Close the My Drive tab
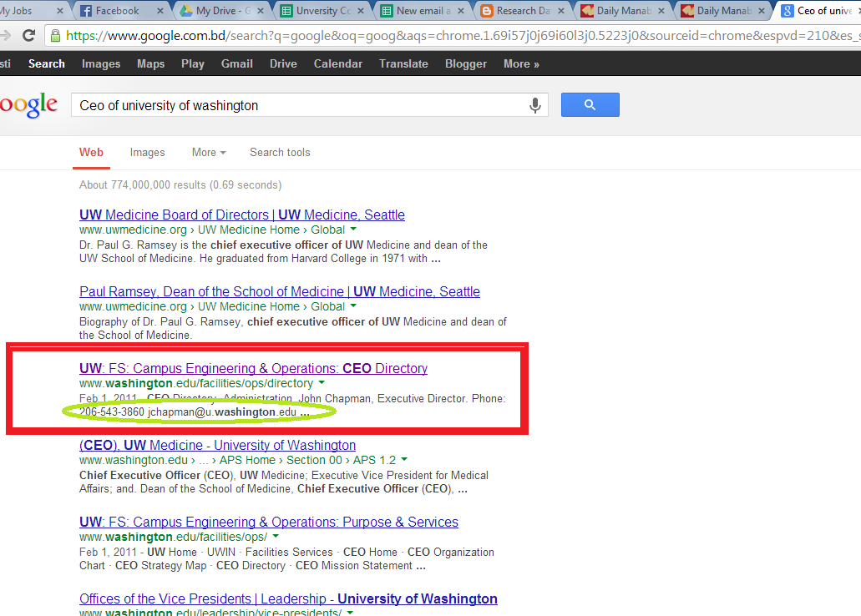This screenshot has height=616, width=861. tap(261, 10)
